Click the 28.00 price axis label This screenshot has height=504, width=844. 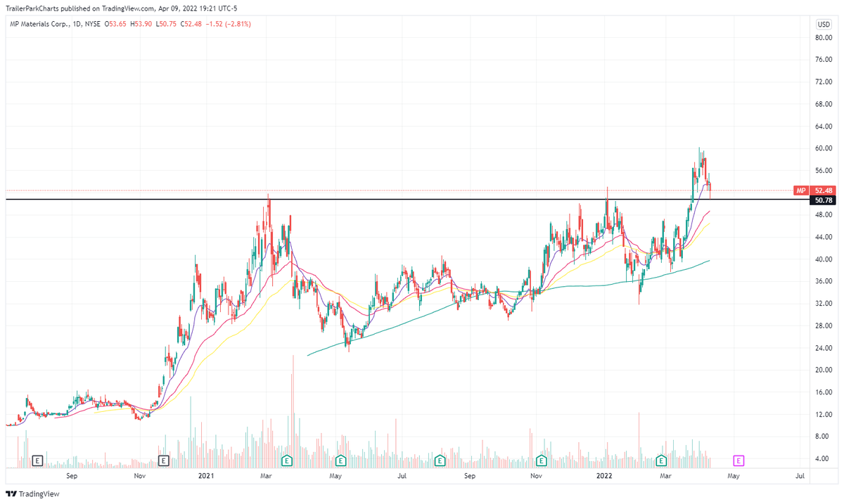point(823,325)
